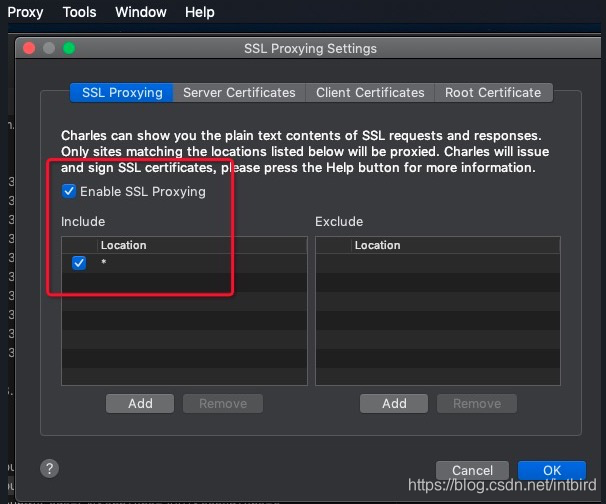Close the SSL Proxying Settings window
606x504 pixels.
tap(29, 48)
